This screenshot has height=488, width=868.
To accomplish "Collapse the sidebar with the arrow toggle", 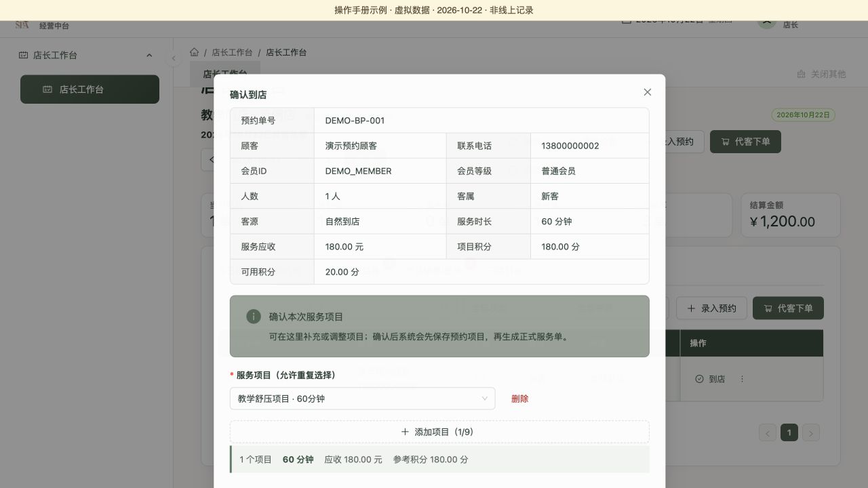I will (174, 58).
